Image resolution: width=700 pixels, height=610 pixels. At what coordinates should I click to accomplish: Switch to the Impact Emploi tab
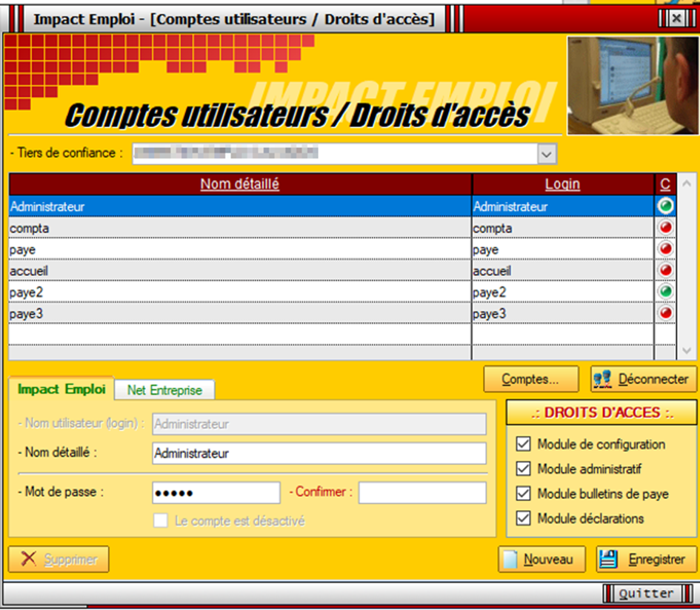(x=61, y=389)
